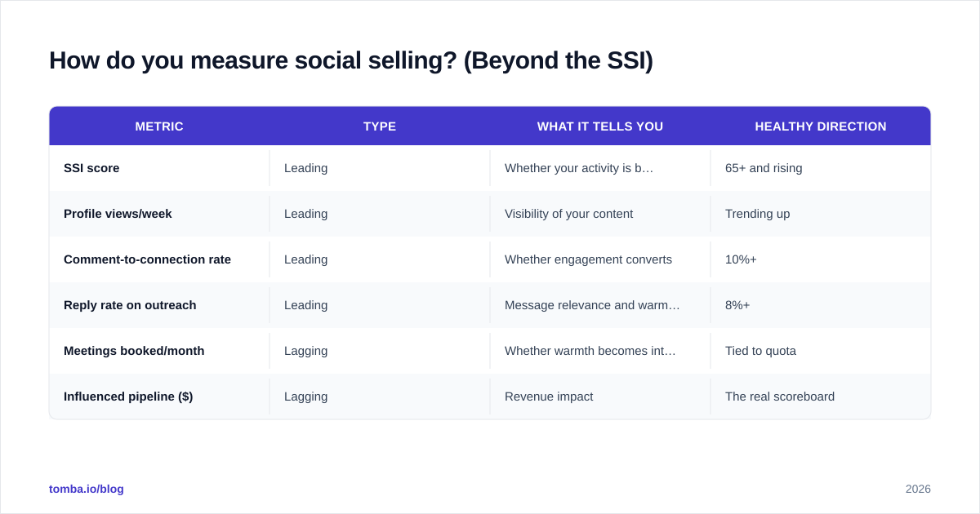
Task: Click 'Leading' in the SSI score row
Action: pyautogui.click(x=305, y=168)
